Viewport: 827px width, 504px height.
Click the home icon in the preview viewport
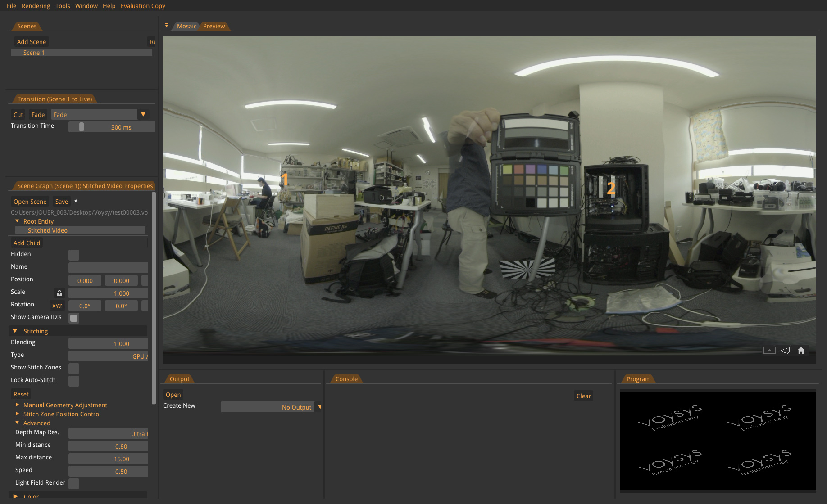801,350
